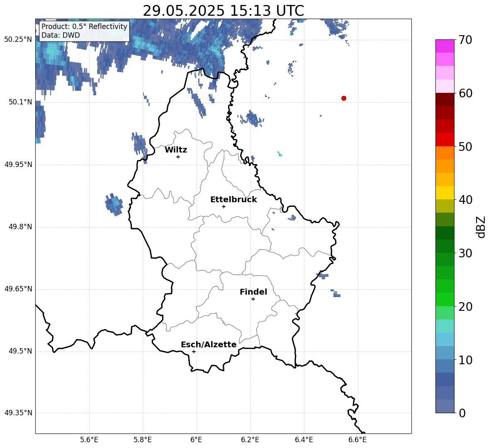Click the 70 tick on the colorbar
The width and height of the screenshot is (491, 448).
tap(465, 40)
